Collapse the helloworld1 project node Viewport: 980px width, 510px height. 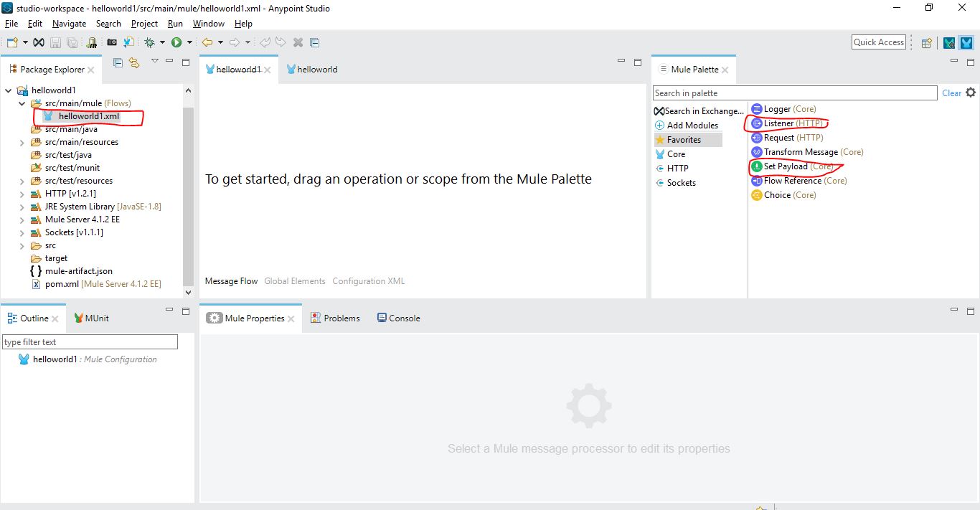pyautogui.click(x=9, y=90)
